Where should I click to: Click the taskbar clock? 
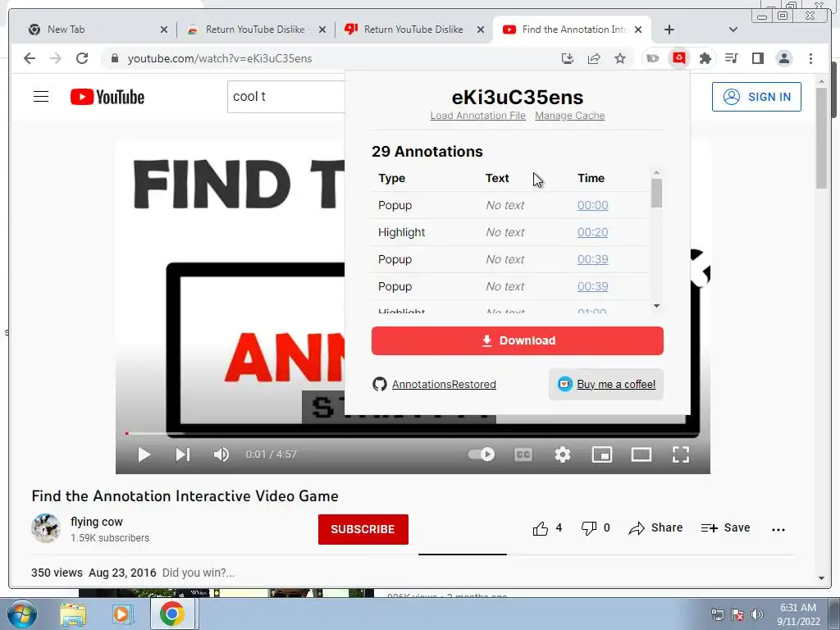pos(798,614)
